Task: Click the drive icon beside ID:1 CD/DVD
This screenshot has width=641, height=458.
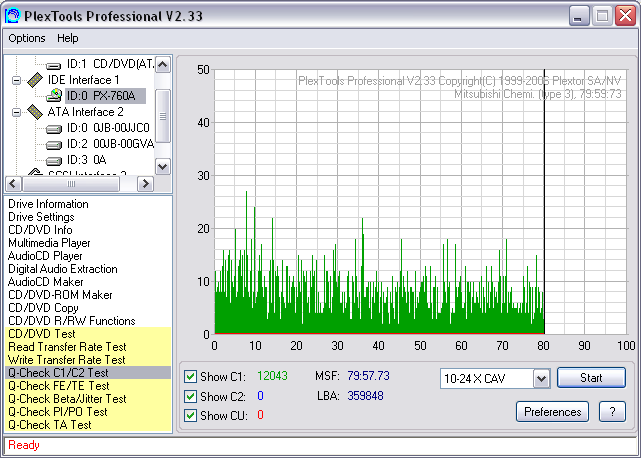Action: pos(54,65)
